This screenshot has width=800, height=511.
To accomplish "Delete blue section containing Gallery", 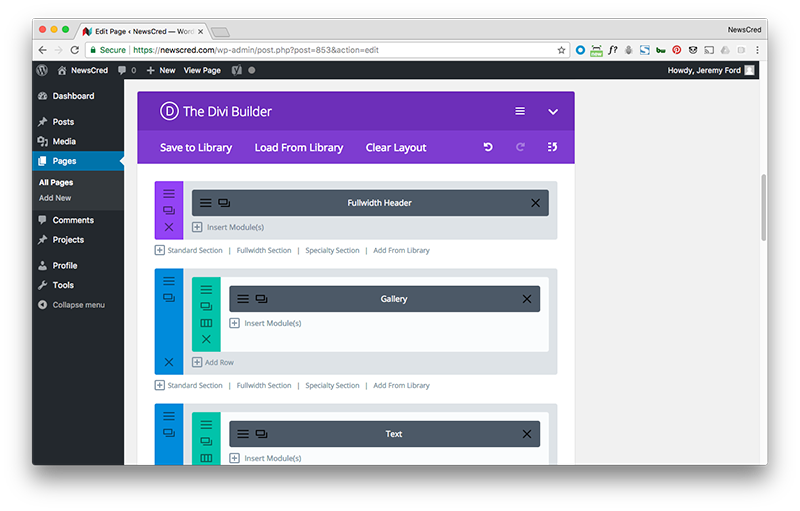I will tap(169, 362).
